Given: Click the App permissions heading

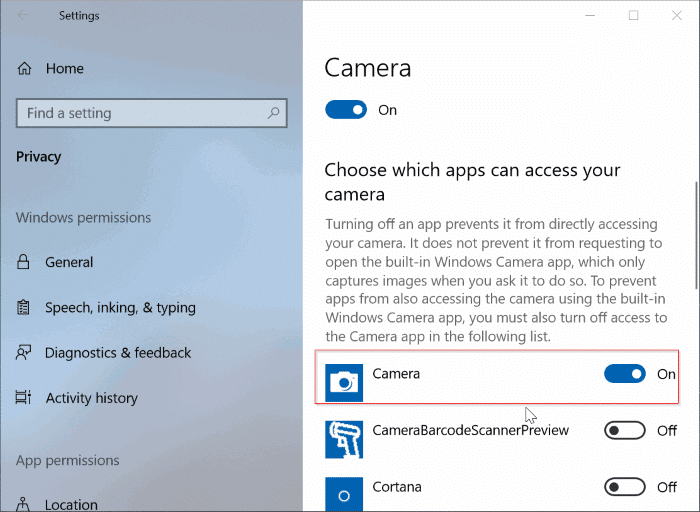Looking at the screenshot, I should [68, 460].
